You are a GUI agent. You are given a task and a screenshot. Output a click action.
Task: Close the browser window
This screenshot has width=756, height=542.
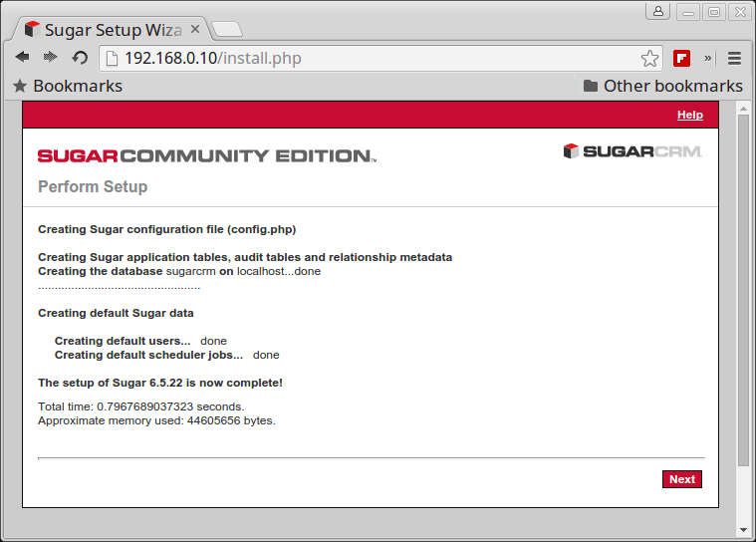tap(740, 12)
